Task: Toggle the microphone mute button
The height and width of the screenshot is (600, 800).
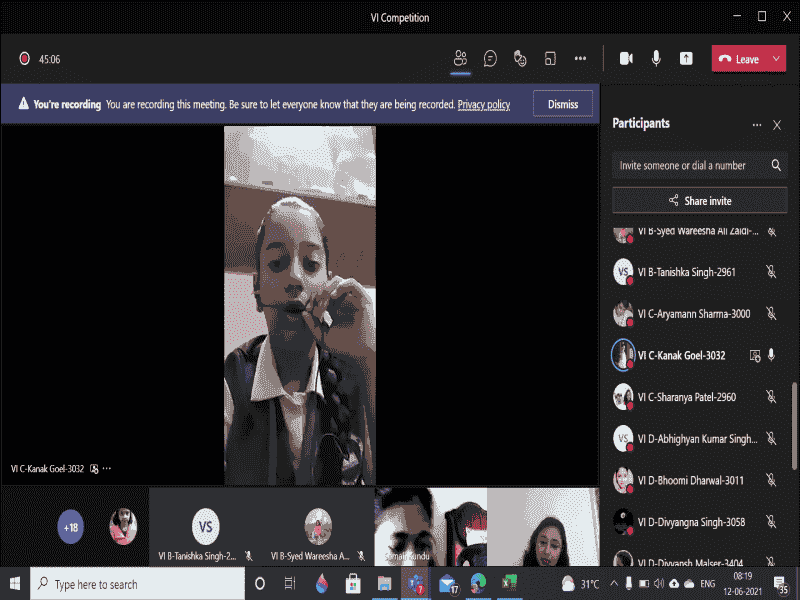Action: [656, 59]
